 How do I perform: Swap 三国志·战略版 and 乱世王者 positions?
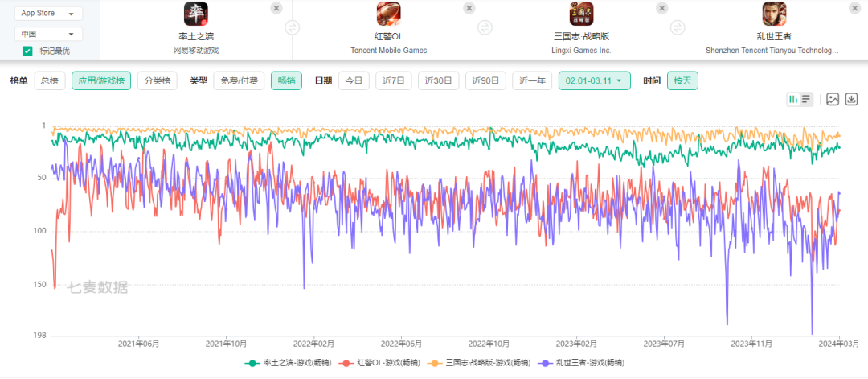click(678, 27)
